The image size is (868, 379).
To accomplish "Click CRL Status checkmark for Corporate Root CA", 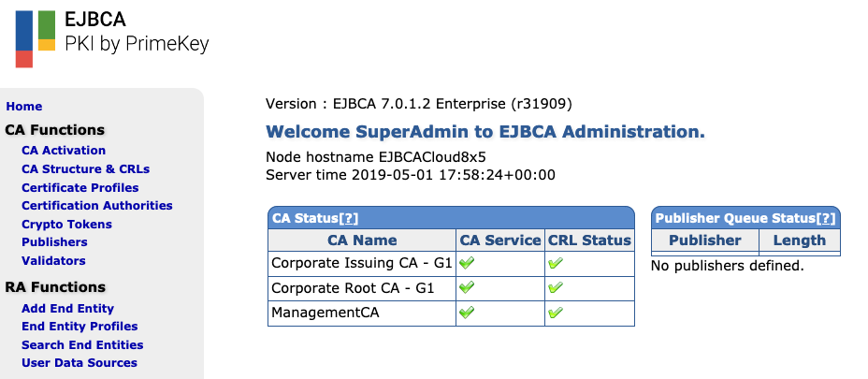I will click(x=556, y=288).
